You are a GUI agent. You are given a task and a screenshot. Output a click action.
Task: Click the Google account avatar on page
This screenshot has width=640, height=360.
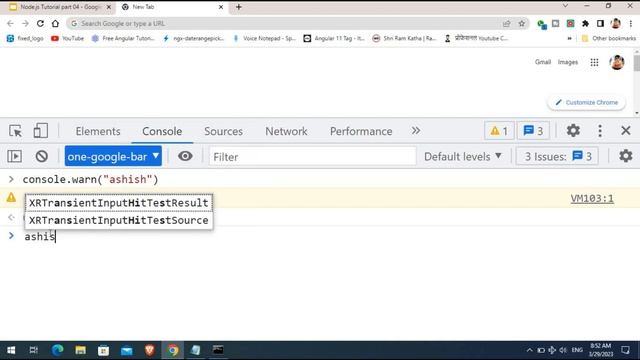[617, 62]
